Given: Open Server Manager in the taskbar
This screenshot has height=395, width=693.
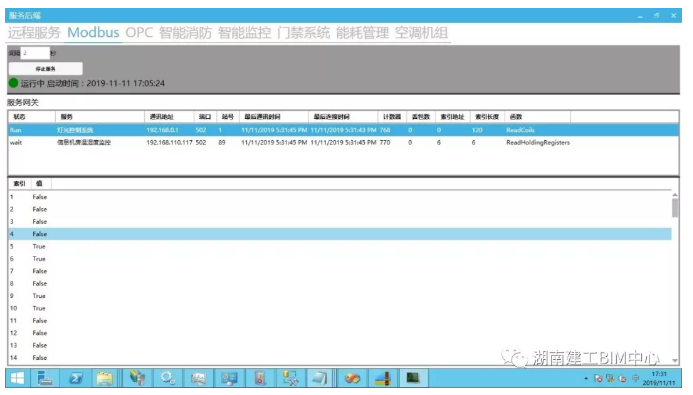Looking at the screenshot, I should coord(45,378).
